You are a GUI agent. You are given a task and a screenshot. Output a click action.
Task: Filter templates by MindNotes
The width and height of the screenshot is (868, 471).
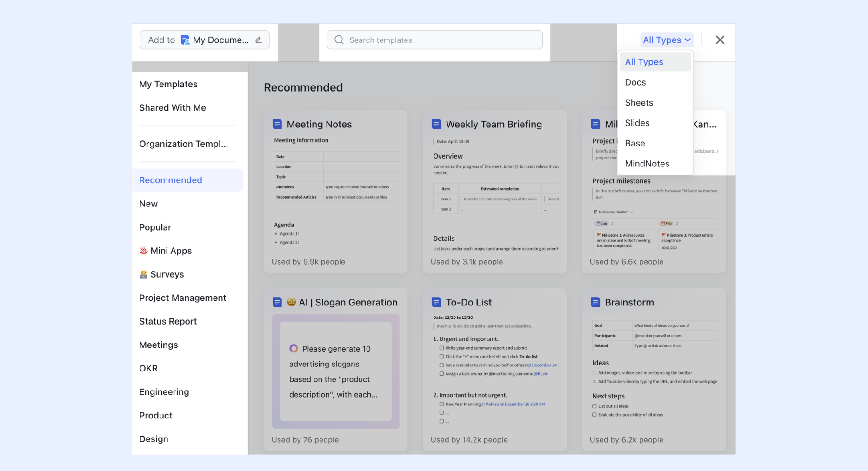click(655, 164)
